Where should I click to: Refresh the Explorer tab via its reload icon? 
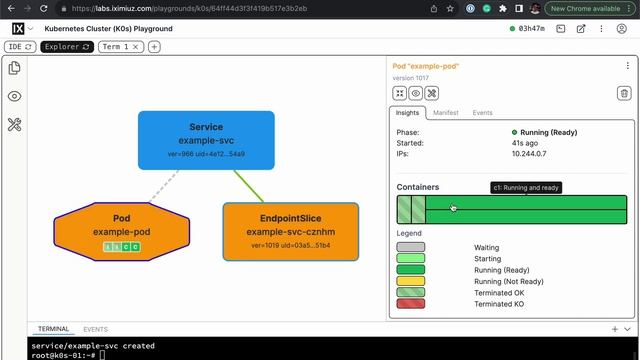pos(86,47)
